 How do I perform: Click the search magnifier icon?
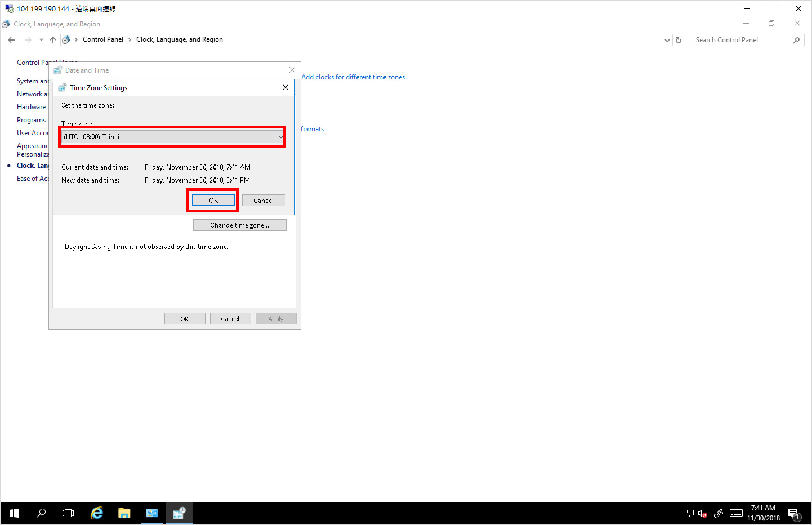click(796, 40)
